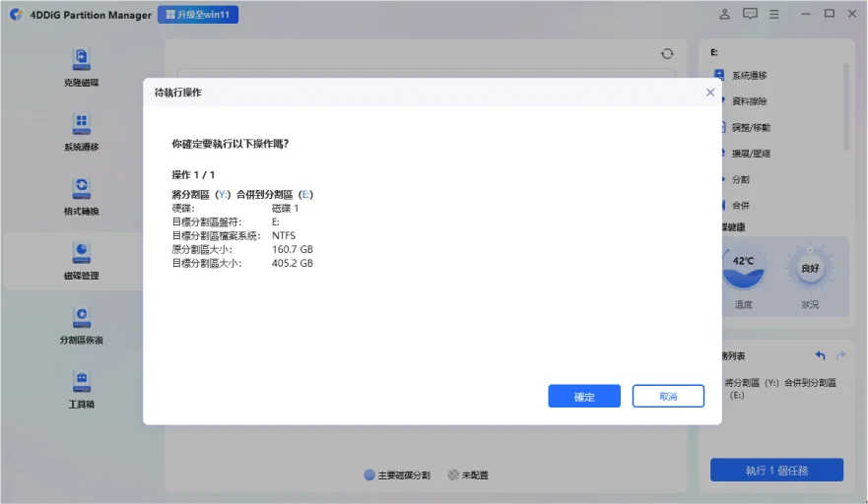Screen dimensions: 868x504
Task: Undo the last queued task arrow
Action: tap(821, 355)
